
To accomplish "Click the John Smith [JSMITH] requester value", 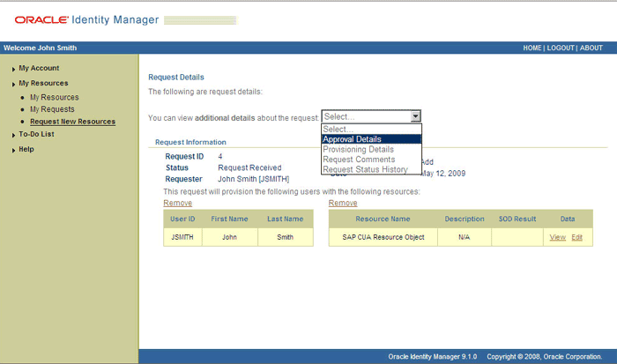I will pyautogui.click(x=254, y=179).
